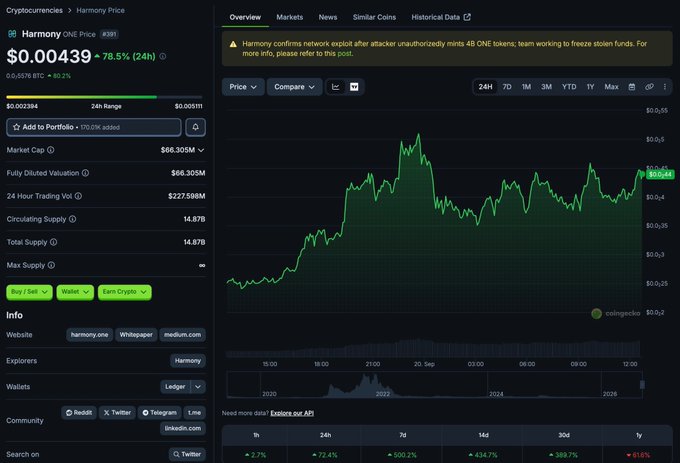Click the star Add to Portfolio button
The image size is (680, 463).
pyautogui.click(x=94, y=127)
